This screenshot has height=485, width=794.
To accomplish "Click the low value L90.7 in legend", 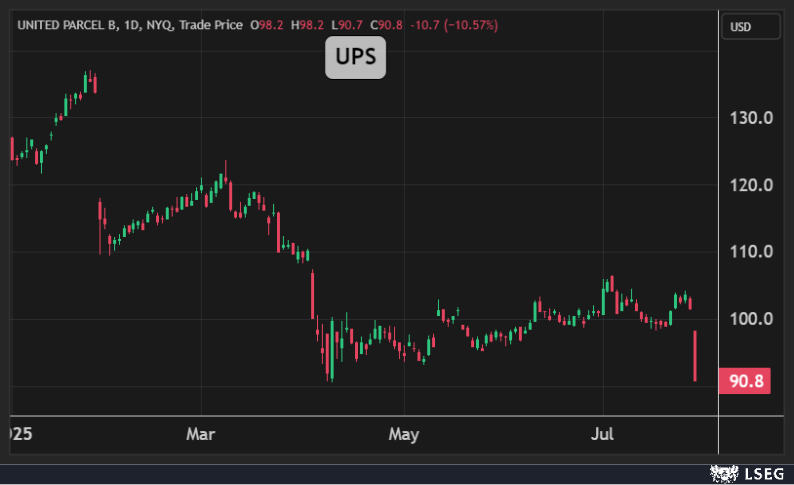I will click(346, 24).
